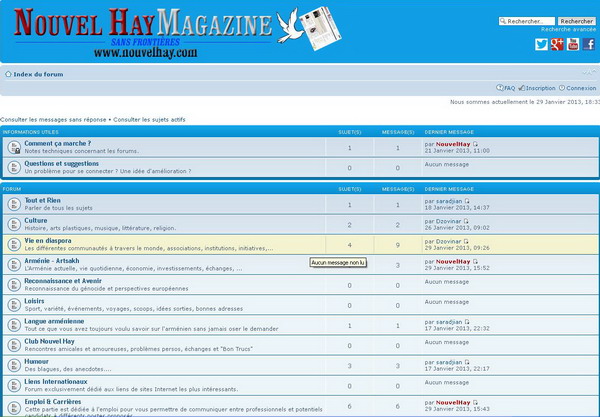Click the home icon beside Index du forum
The image size is (600, 417).
click(x=8, y=74)
